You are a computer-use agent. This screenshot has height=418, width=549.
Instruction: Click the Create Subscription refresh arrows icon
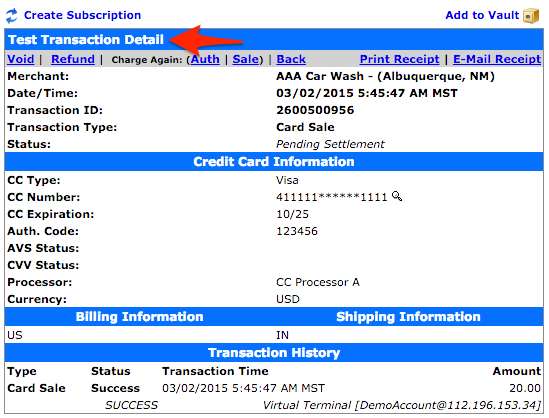point(12,15)
